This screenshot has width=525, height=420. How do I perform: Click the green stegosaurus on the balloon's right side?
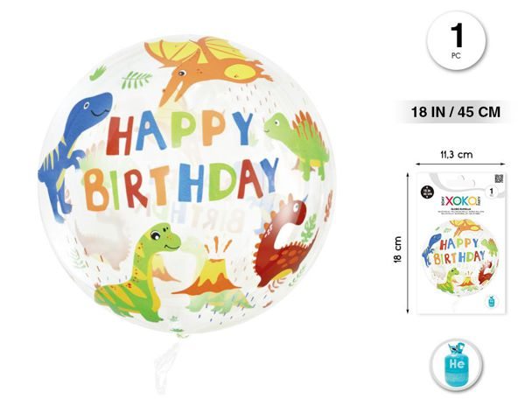297,144
